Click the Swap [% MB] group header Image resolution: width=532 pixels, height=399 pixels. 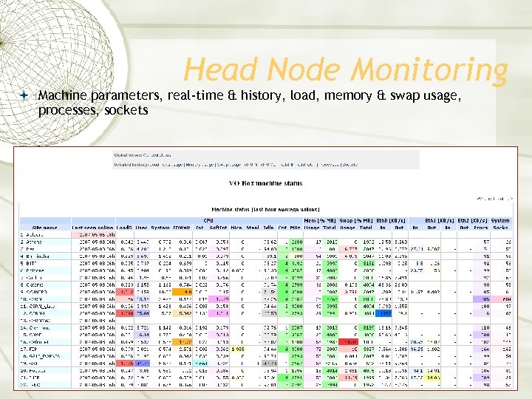pyautogui.click(x=356, y=220)
